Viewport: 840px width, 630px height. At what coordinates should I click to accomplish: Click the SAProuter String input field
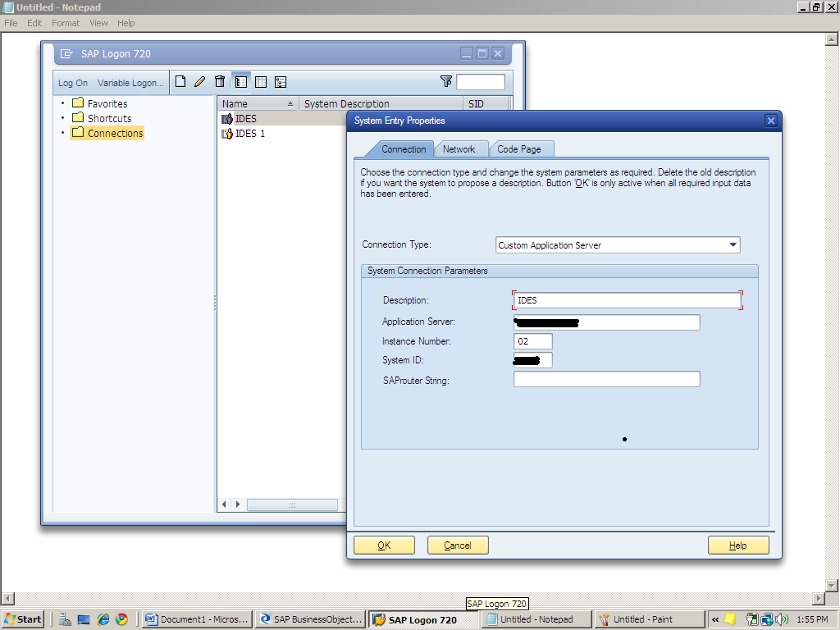tap(606, 379)
